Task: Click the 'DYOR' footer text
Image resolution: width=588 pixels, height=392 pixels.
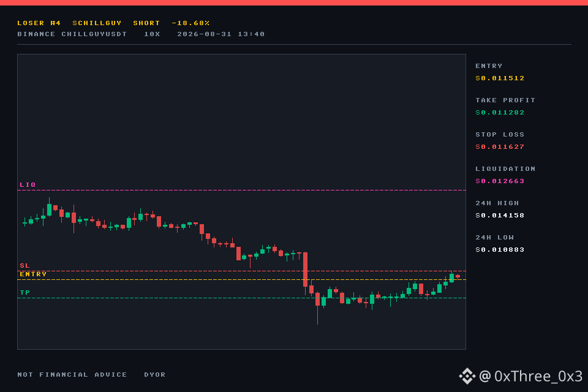Action: point(155,375)
